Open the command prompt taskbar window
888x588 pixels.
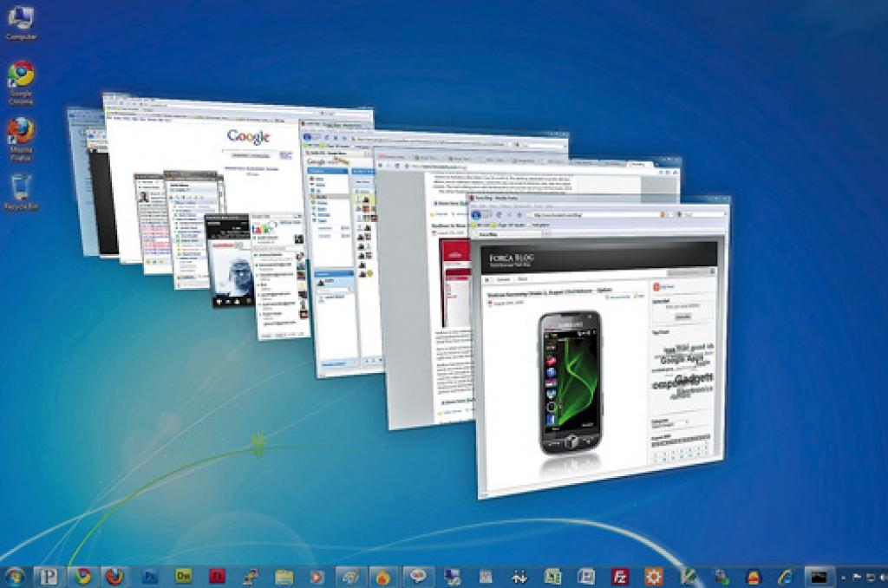pos(817,576)
